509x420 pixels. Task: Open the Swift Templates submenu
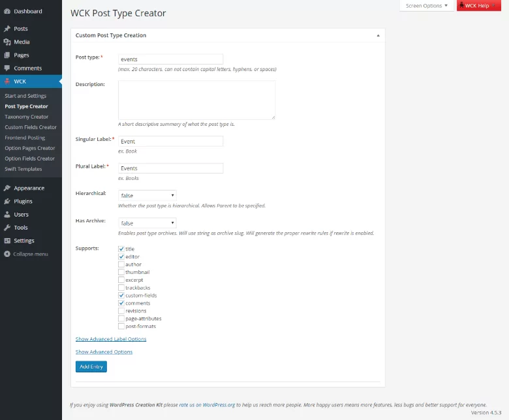23,169
